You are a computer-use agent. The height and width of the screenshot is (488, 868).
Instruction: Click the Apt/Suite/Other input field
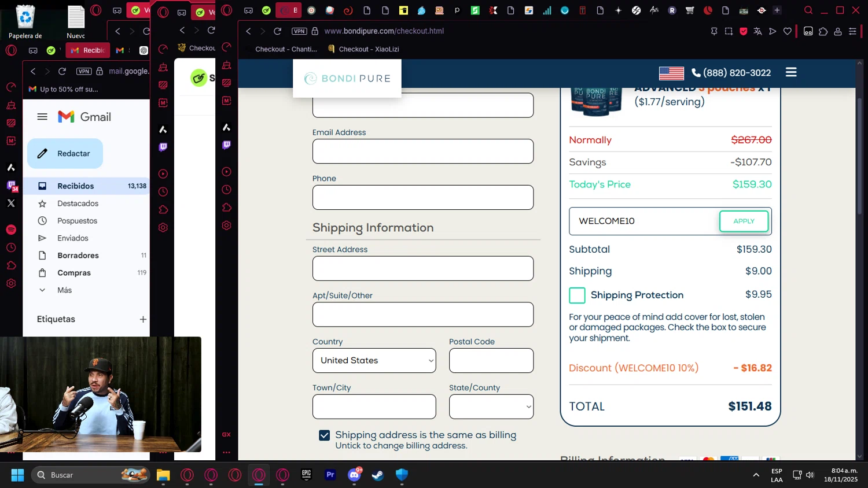coord(423,315)
